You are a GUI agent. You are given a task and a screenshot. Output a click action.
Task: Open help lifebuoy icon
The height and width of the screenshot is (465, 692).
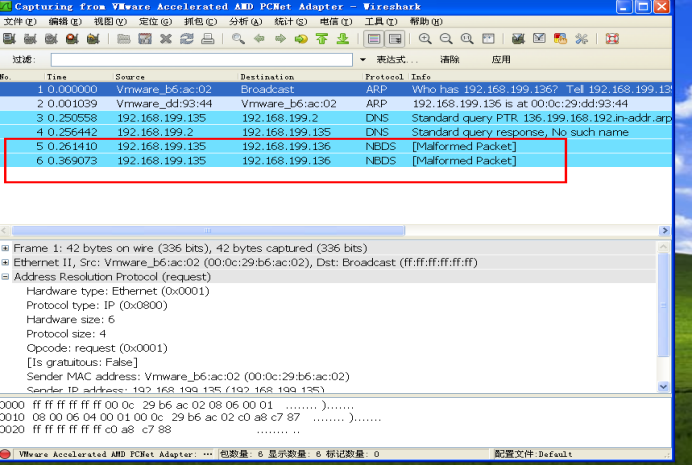pos(612,39)
